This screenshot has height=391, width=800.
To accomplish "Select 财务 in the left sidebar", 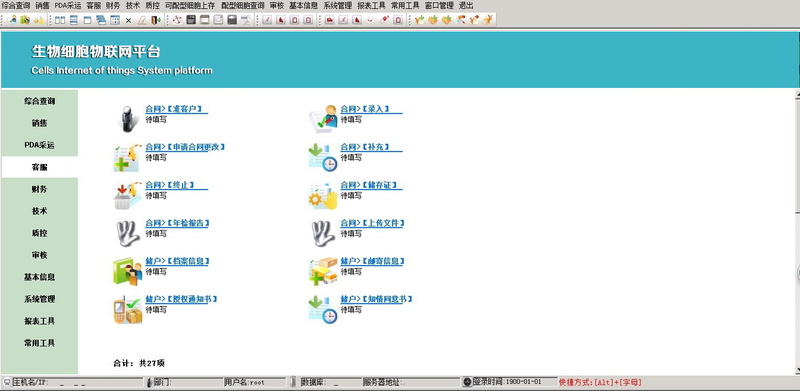I will [x=39, y=189].
